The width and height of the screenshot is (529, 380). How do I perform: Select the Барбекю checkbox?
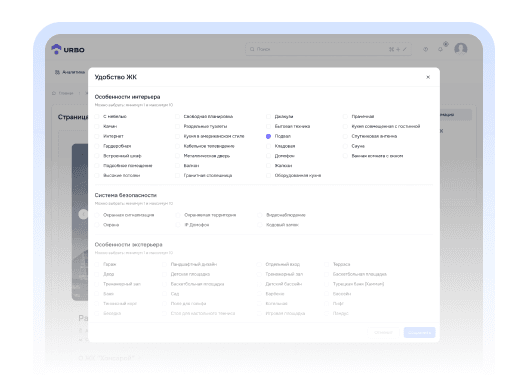coord(259,294)
